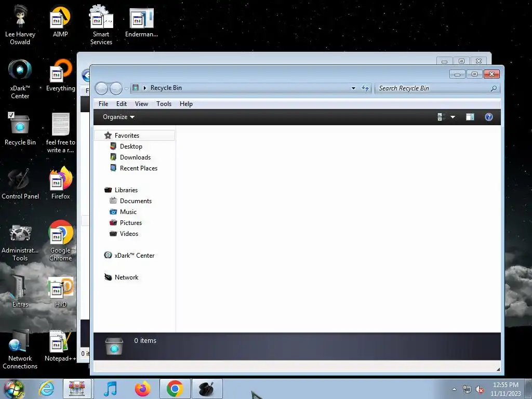
Task: Select the HxD desktop shortcut
Action: 60,292
